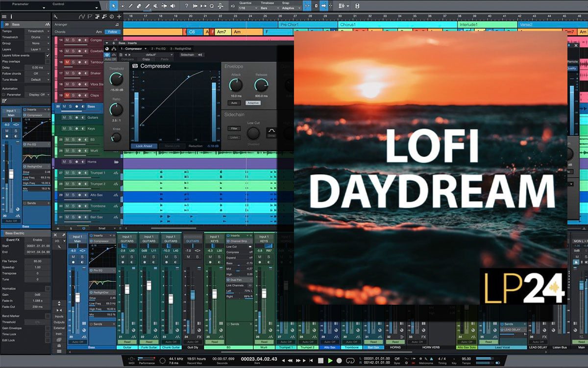Click the play button in transport
This screenshot has width=588, height=368.
coord(330,361)
